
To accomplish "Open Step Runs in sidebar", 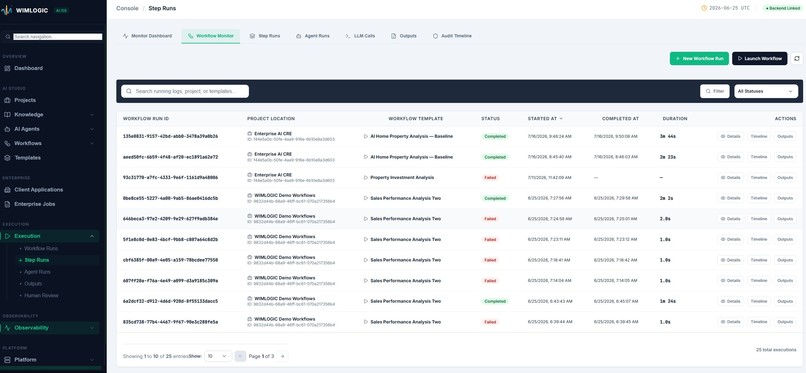I will click(x=37, y=260).
